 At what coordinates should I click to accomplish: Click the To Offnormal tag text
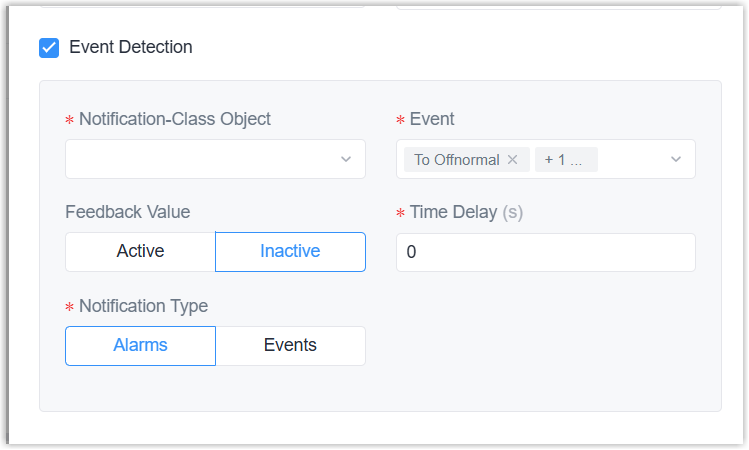pos(456,160)
